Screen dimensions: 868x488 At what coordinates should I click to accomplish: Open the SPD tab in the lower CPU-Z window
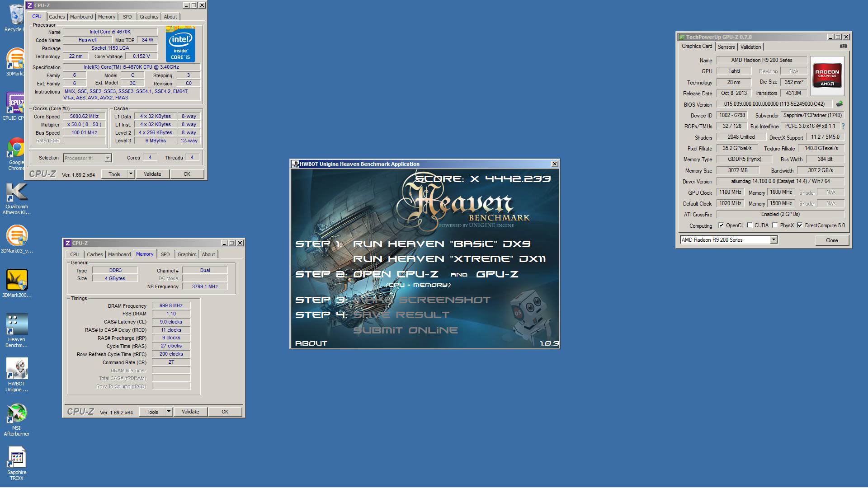165,254
